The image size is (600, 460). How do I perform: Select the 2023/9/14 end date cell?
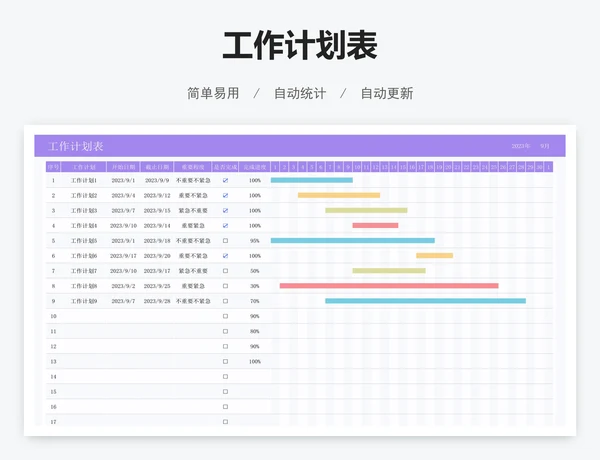pyautogui.click(x=157, y=226)
